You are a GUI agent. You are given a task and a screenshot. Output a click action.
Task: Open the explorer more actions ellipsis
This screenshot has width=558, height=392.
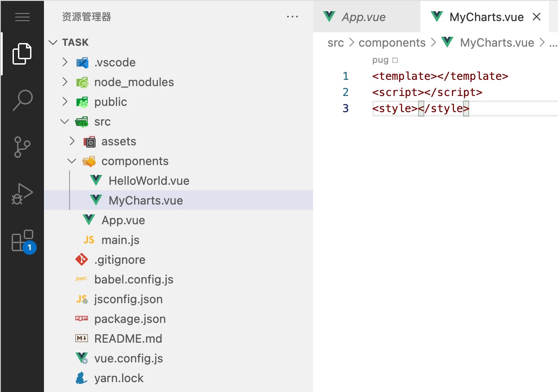pyautogui.click(x=292, y=17)
